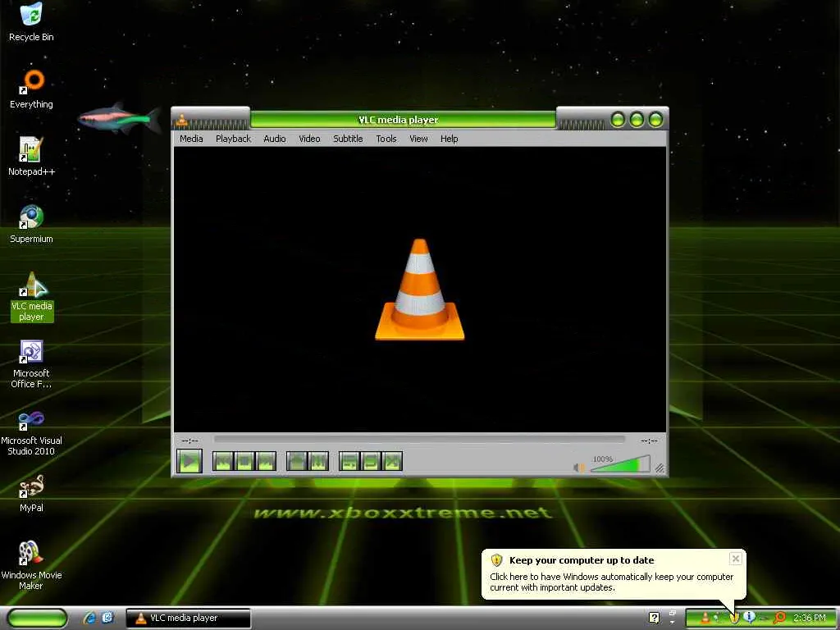Show VLC extended settings button
The height and width of the screenshot is (630, 840).
(x=318, y=461)
